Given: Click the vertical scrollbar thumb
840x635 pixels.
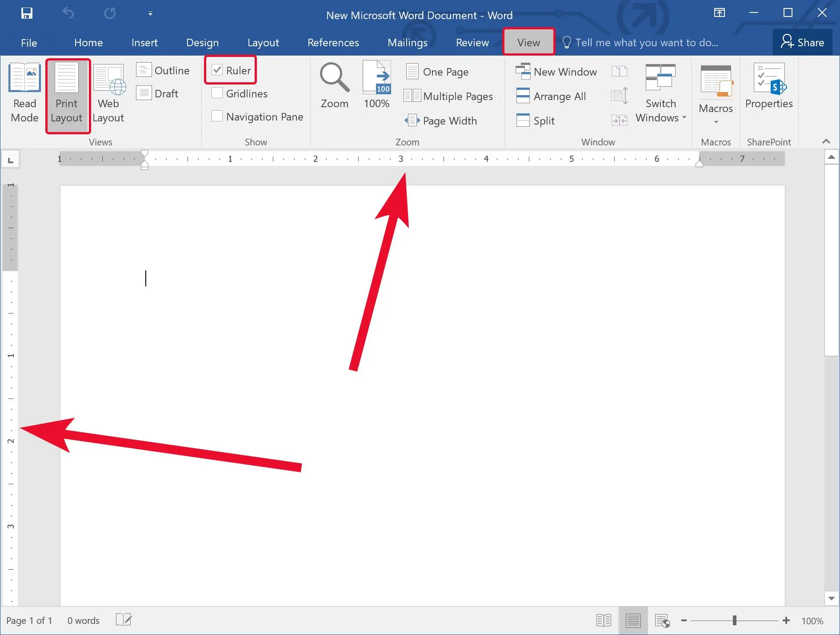Looking at the screenshot, I should click(x=832, y=260).
